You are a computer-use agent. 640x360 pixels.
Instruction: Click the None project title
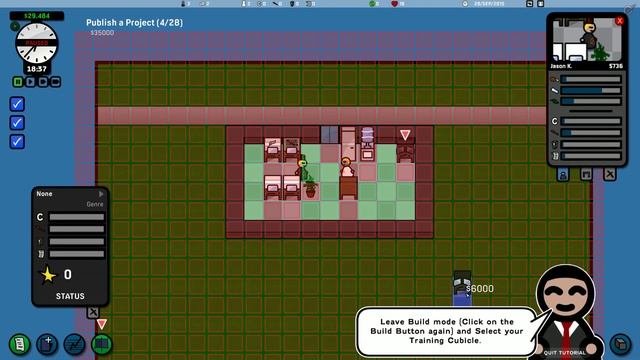coord(44,194)
